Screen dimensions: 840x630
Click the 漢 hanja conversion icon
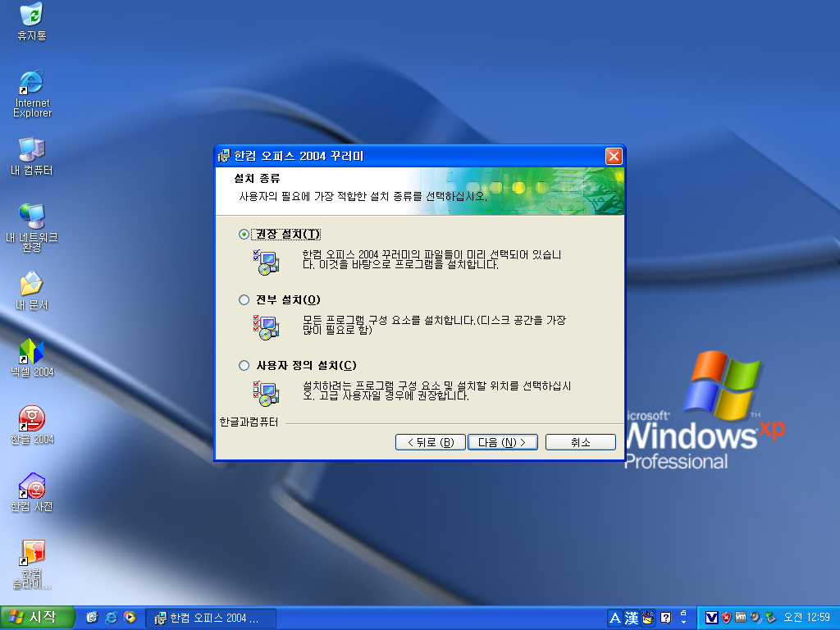point(632,619)
